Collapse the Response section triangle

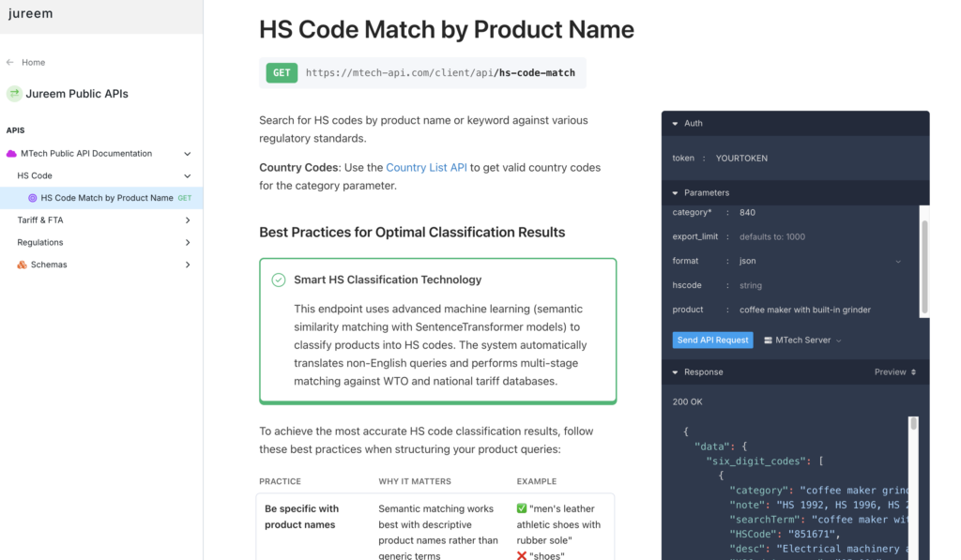coord(675,372)
